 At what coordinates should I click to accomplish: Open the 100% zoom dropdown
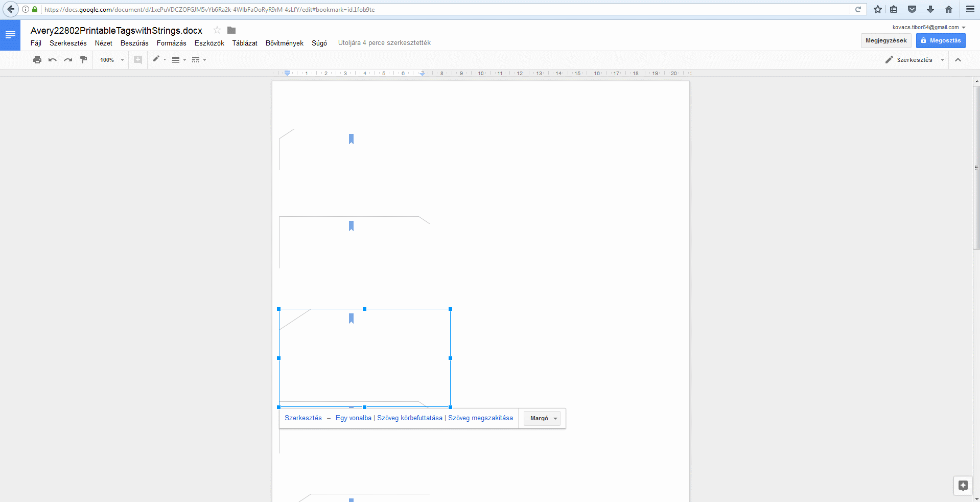pyautogui.click(x=112, y=60)
